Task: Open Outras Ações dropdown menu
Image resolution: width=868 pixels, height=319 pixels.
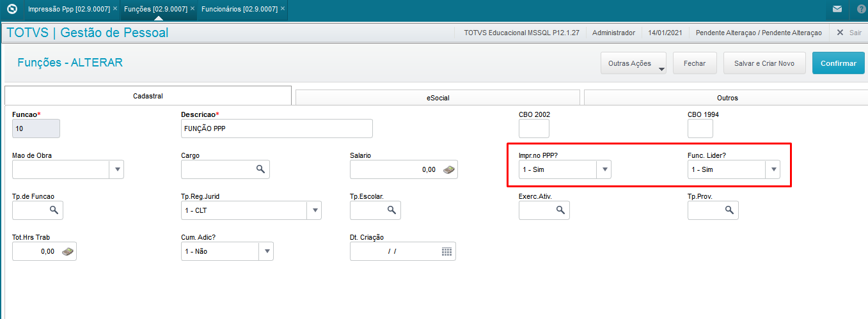Action: [633, 63]
